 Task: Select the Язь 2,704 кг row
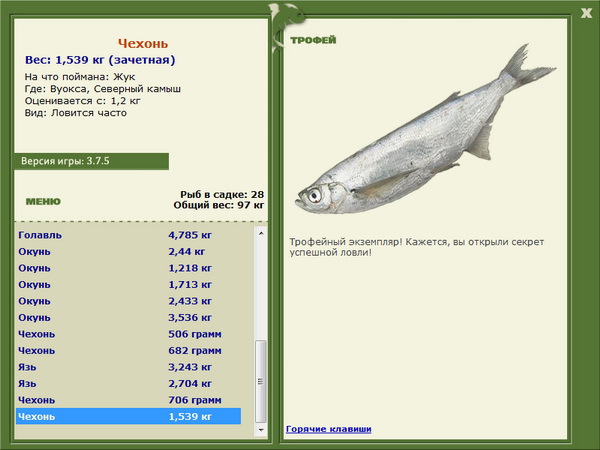point(129,383)
